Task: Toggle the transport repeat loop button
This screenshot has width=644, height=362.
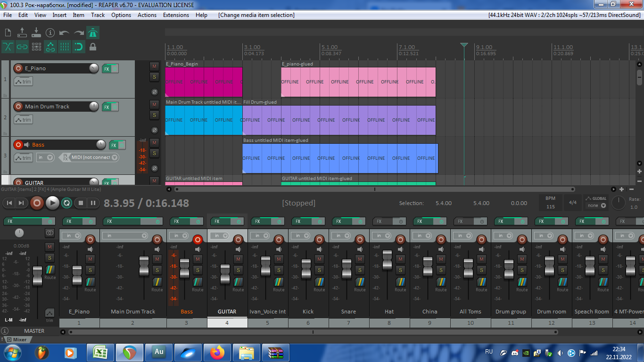Action: point(67,203)
